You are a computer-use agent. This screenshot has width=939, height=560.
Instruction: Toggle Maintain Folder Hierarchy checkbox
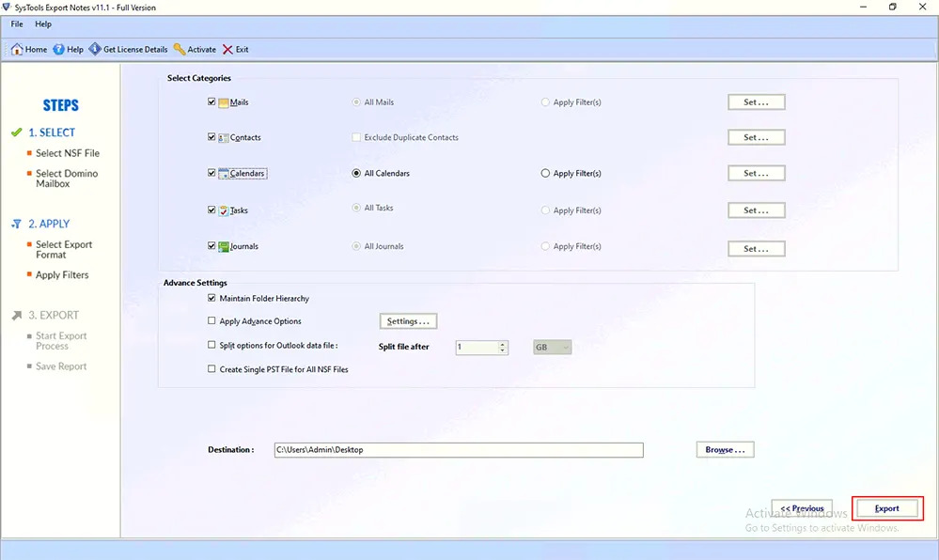point(211,298)
